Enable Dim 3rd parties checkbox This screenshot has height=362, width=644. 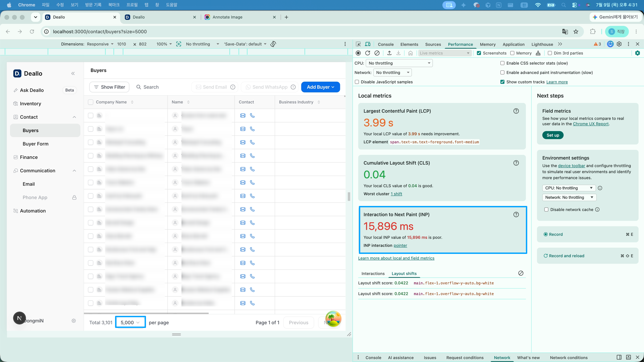(550, 53)
